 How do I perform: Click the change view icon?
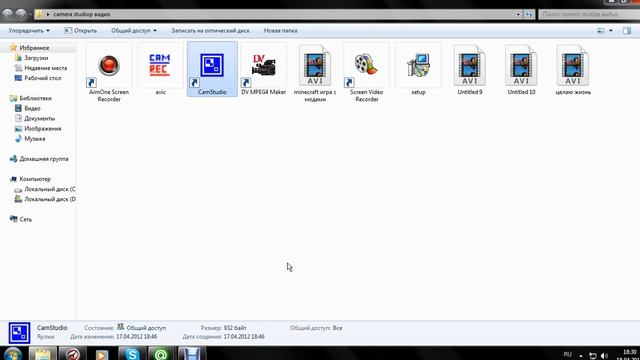(601, 31)
